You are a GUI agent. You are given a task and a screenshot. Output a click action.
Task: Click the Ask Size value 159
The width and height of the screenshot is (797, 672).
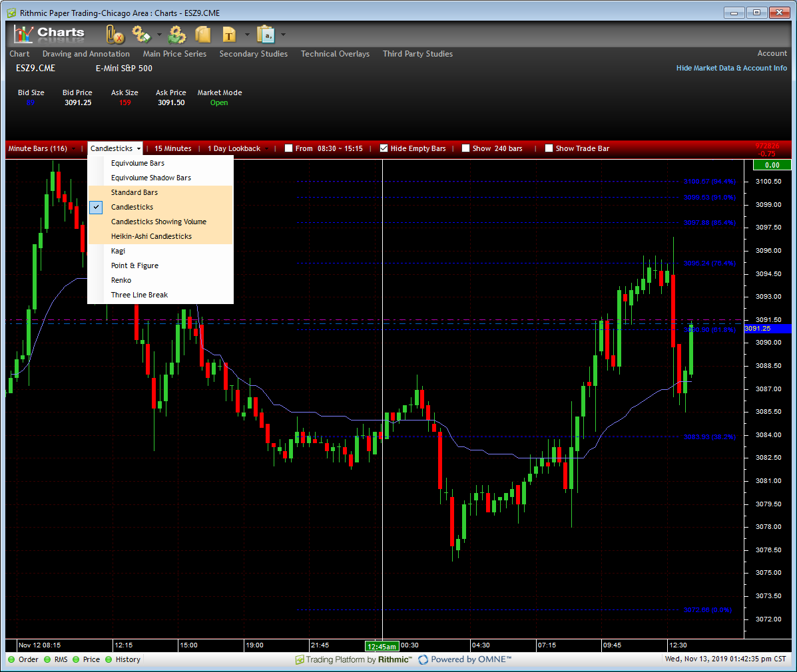pyautogui.click(x=125, y=102)
